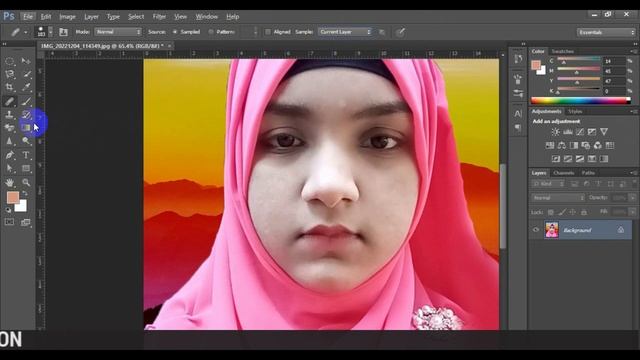The width and height of the screenshot is (640, 360).
Task: Toggle lock image pixels
Action: (x=562, y=212)
